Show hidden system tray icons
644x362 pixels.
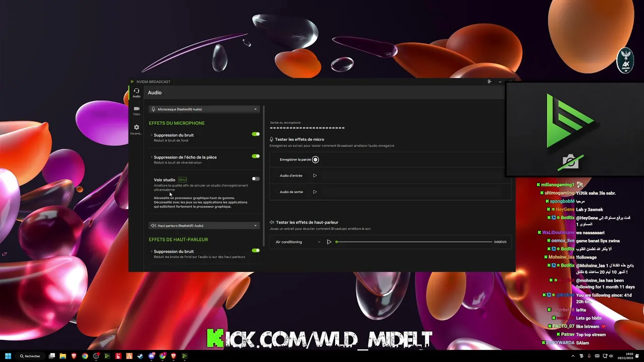(x=573, y=356)
